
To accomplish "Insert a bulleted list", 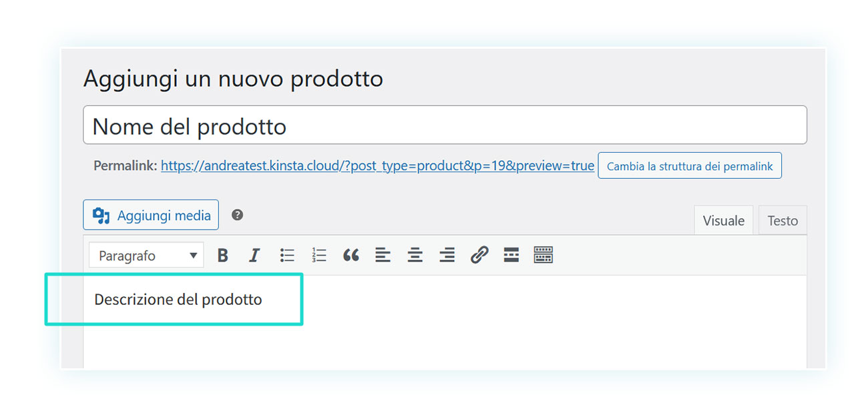I will (x=287, y=256).
